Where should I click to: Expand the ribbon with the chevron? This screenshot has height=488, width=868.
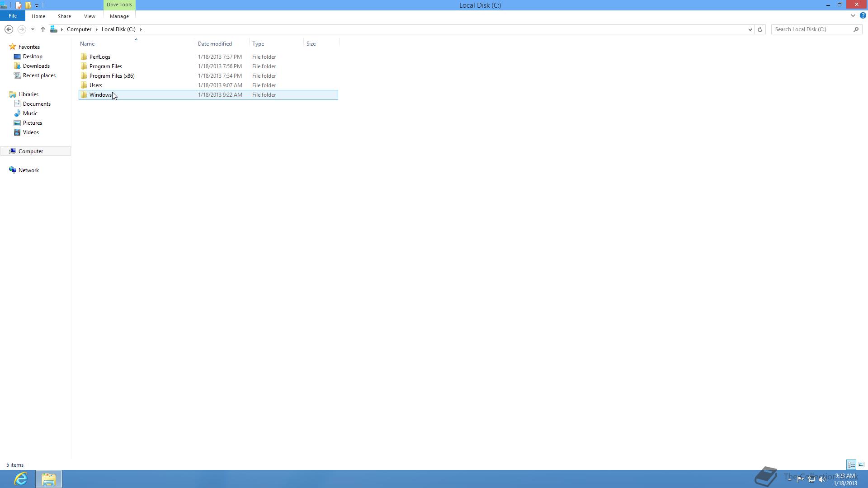853,16
